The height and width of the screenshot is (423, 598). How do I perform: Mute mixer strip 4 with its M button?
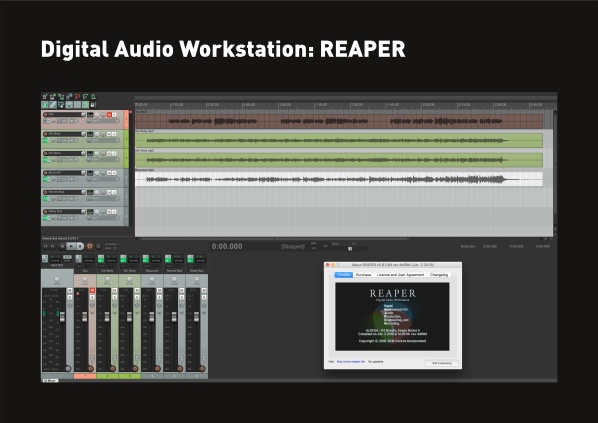point(159,290)
